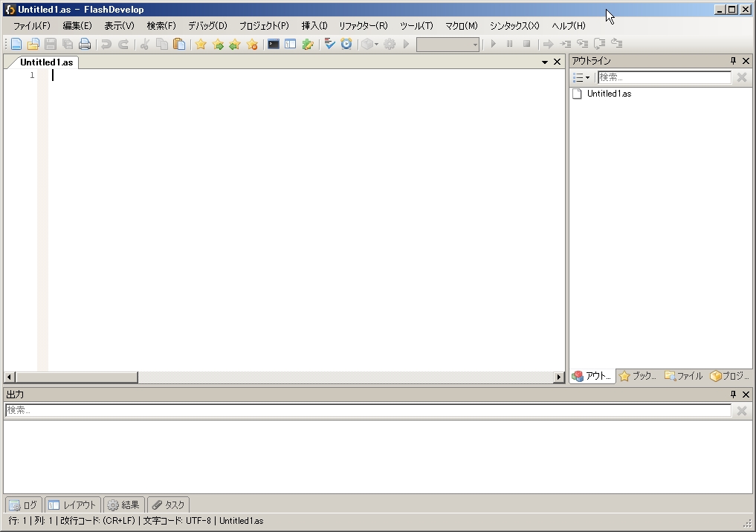The width and height of the screenshot is (756, 532).
Task: Click the outline panel search field
Action: (665, 77)
